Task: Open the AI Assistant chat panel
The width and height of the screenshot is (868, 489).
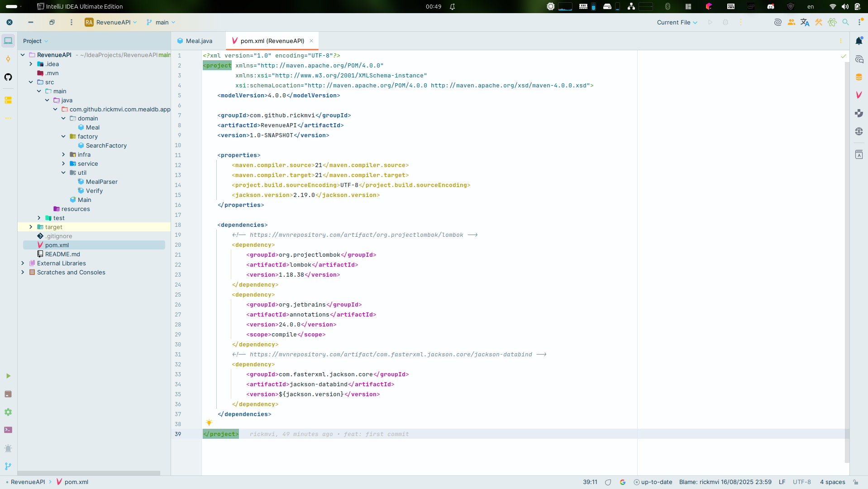Action: [x=859, y=59]
